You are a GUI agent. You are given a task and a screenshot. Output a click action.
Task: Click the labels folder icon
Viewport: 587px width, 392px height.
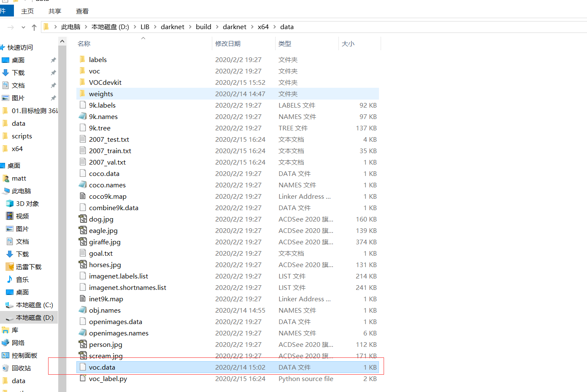click(x=83, y=59)
